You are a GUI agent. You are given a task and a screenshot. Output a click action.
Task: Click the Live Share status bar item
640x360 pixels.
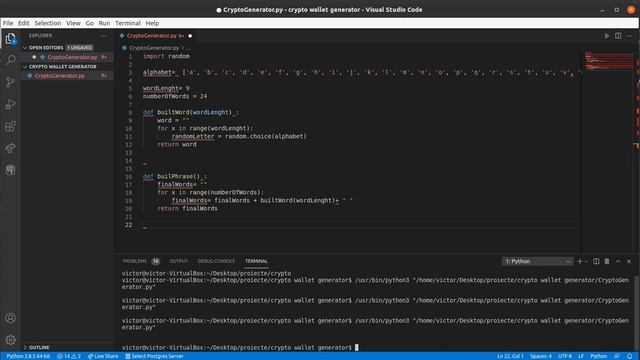(103, 356)
